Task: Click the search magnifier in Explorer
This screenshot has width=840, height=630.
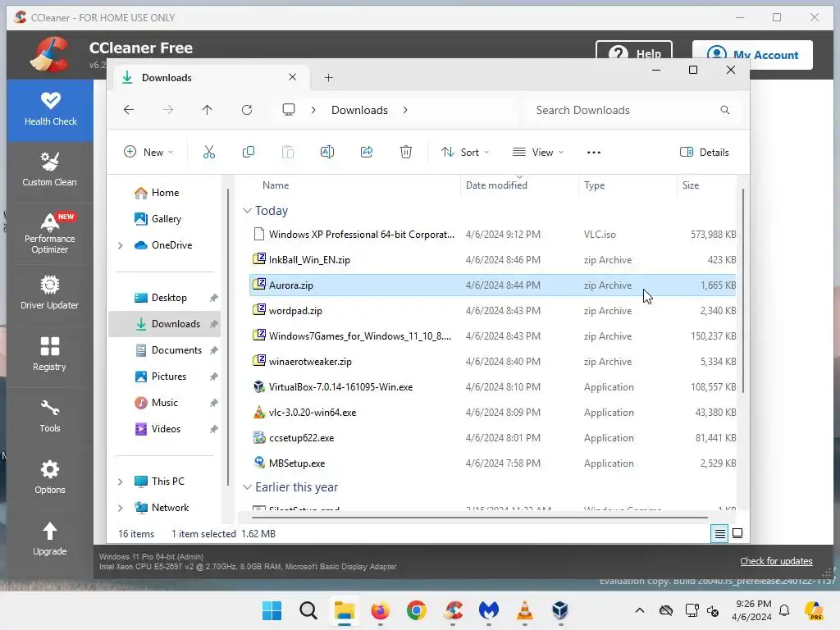Action: (725, 110)
